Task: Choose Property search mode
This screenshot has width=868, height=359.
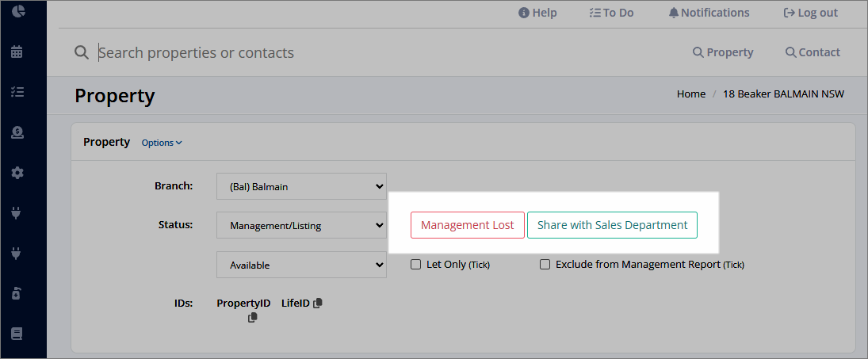Action: (723, 52)
